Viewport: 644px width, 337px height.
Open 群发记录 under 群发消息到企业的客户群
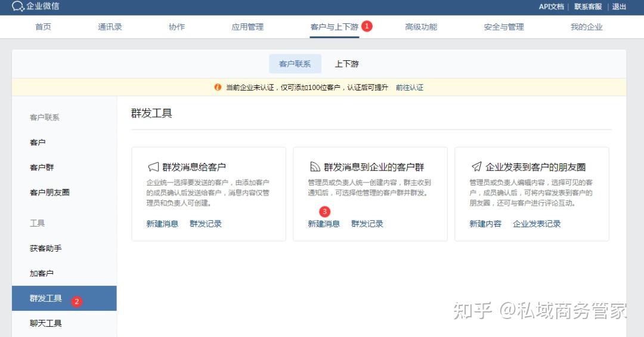pos(367,224)
